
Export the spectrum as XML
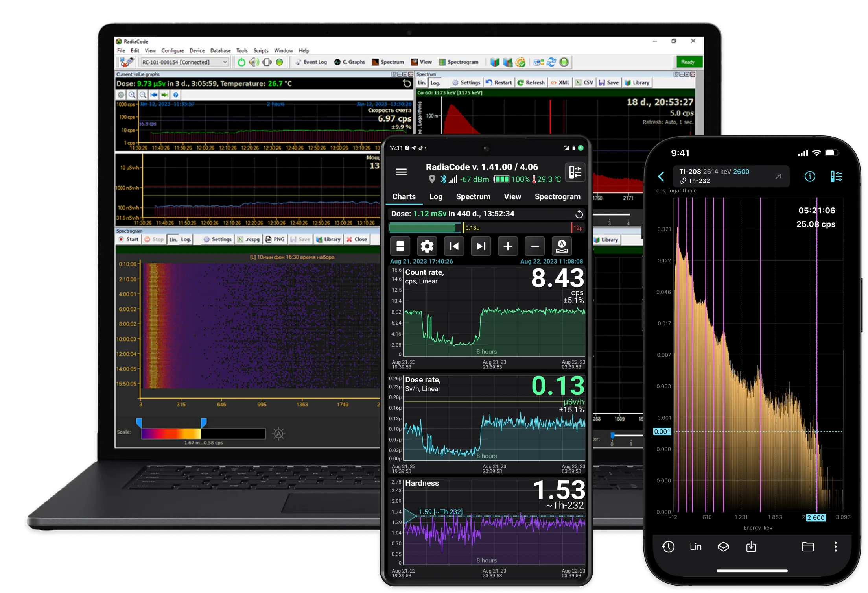pyautogui.click(x=560, y=82)
